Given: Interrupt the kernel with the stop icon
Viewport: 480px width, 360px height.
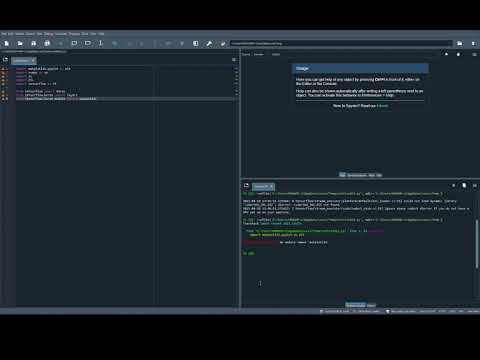Looking at the screenshot, I should [453, 186].
